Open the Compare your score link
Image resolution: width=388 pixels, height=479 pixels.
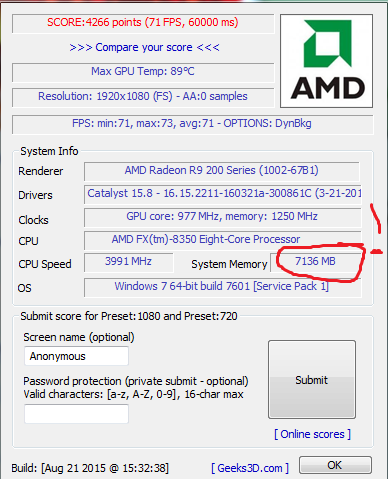pos(144,47)
